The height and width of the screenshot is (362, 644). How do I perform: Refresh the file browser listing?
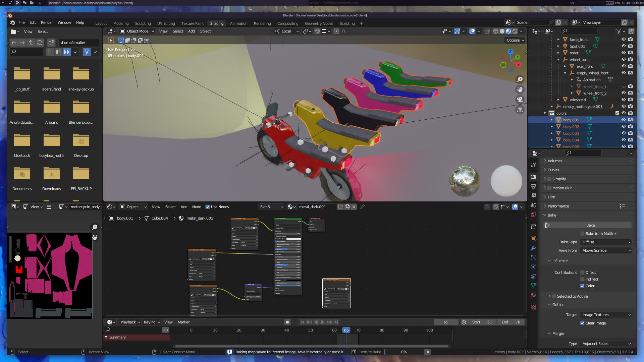(x=40, y=43)
